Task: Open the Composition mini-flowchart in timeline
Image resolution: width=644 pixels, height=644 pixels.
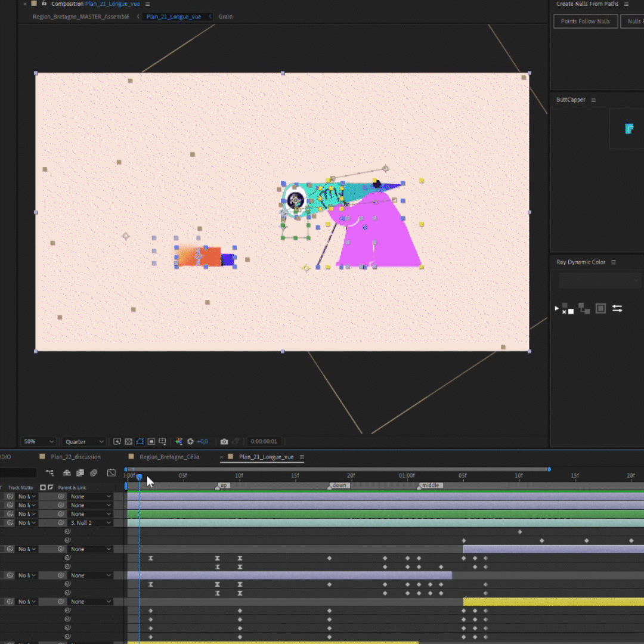Action: pos(49,473)
